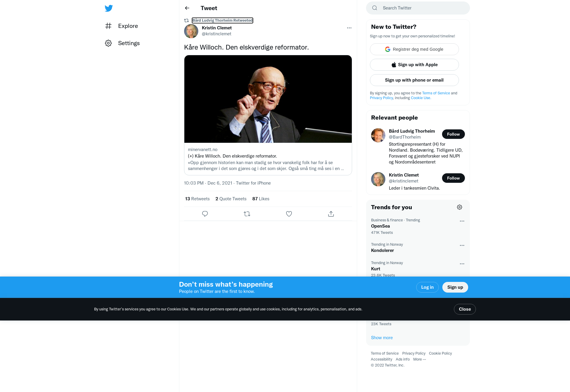
Task: Like the tweet with heart icon
Action: (x=289, y=214)
